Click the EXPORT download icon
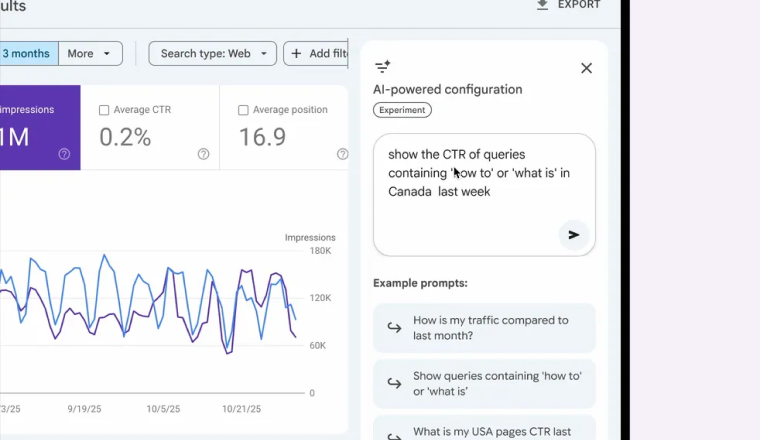 point(542,5)
